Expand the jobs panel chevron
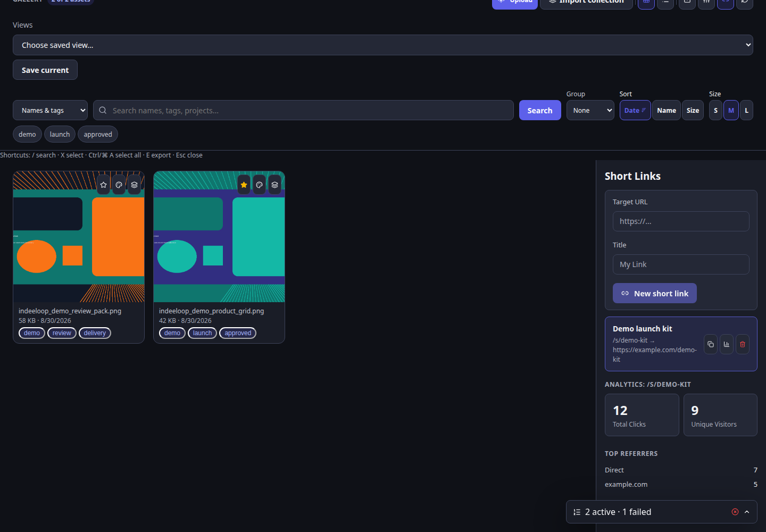The width and height of the screenshot is (766, 532). click(747, 512)
